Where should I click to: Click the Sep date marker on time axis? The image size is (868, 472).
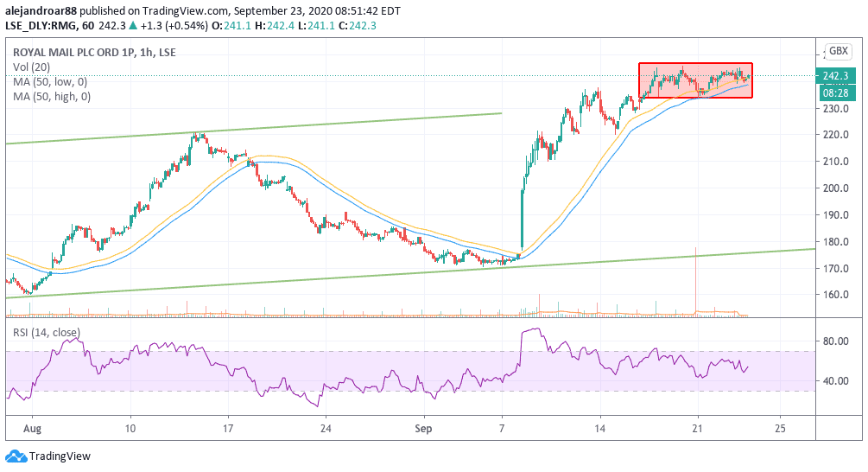423,428
